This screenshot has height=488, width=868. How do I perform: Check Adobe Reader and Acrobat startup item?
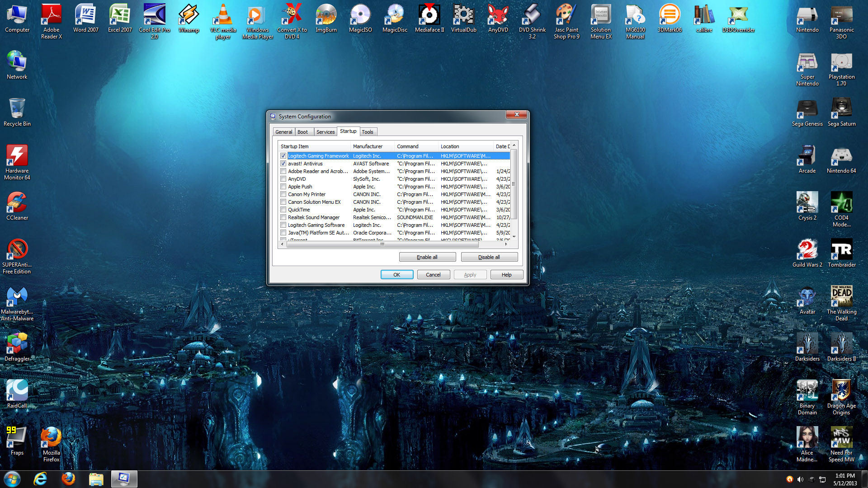(x=283, y=171)
